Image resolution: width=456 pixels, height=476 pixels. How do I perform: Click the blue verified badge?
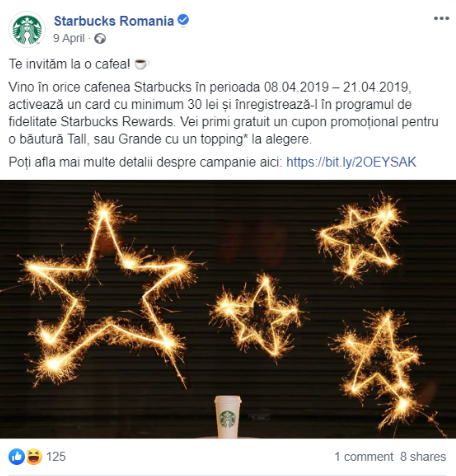coord(183,20)
